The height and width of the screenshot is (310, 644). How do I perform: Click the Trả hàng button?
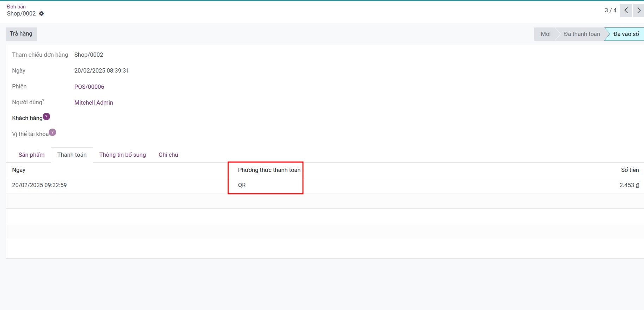(x=21, y=34)
